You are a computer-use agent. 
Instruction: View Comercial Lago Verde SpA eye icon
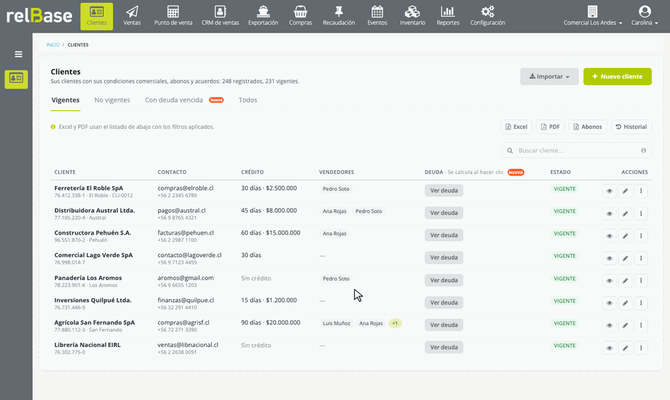pyautogui.click(x=609, y=258)
